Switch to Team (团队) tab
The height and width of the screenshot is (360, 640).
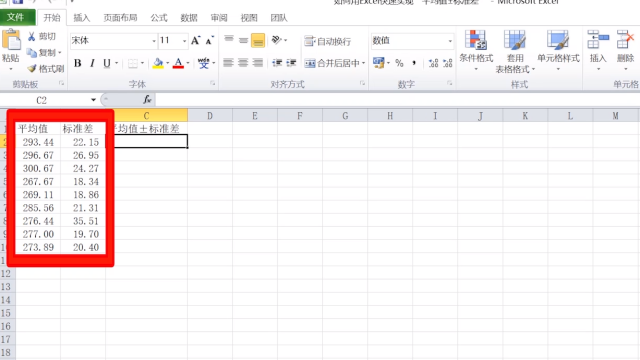tap(279, 18)
